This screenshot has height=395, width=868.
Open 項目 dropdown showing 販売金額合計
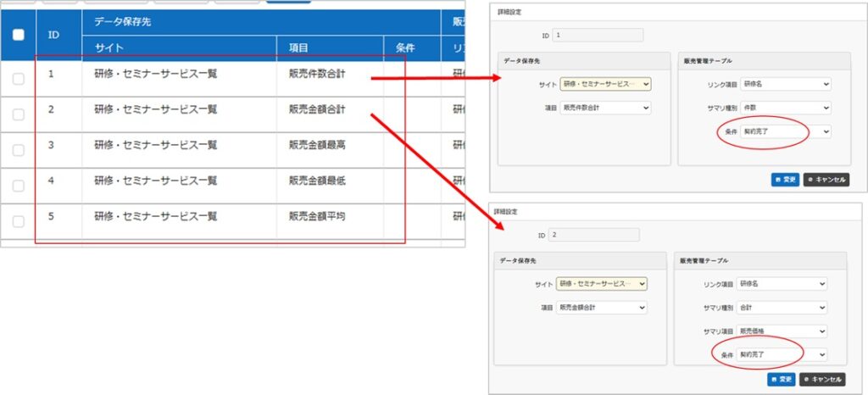click(x=602, y=307)
